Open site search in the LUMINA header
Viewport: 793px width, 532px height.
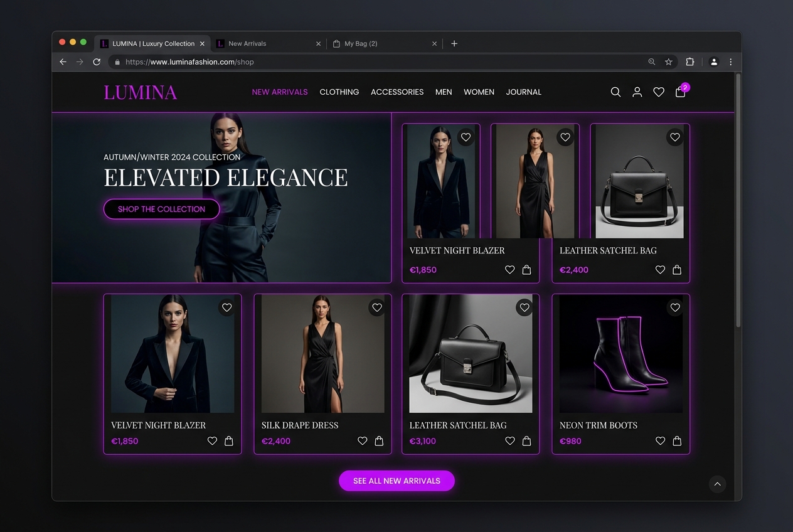(615, 92)
